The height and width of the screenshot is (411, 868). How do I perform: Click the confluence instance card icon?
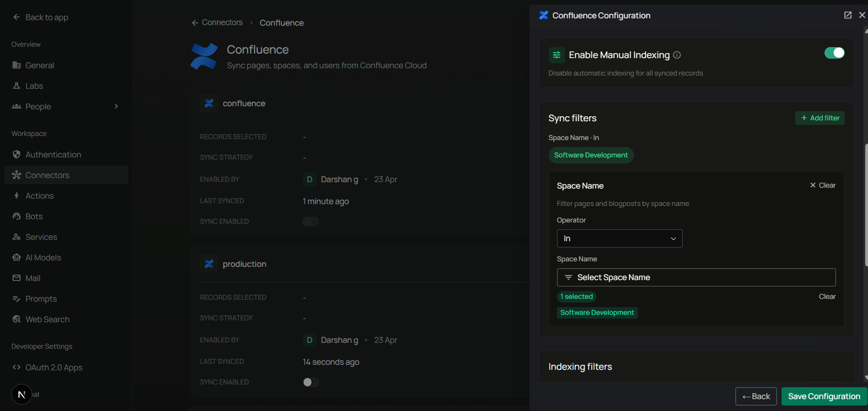pyautogui.click(x=209, y=103)
